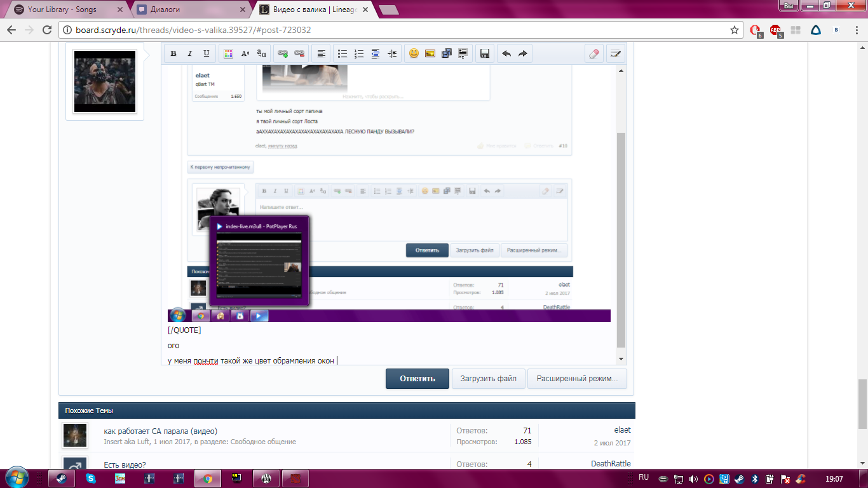The height and width of the screenshot is (488, 868).
Task: Click the insert media filmstrip icon
Action: click(x=446, y=54)
